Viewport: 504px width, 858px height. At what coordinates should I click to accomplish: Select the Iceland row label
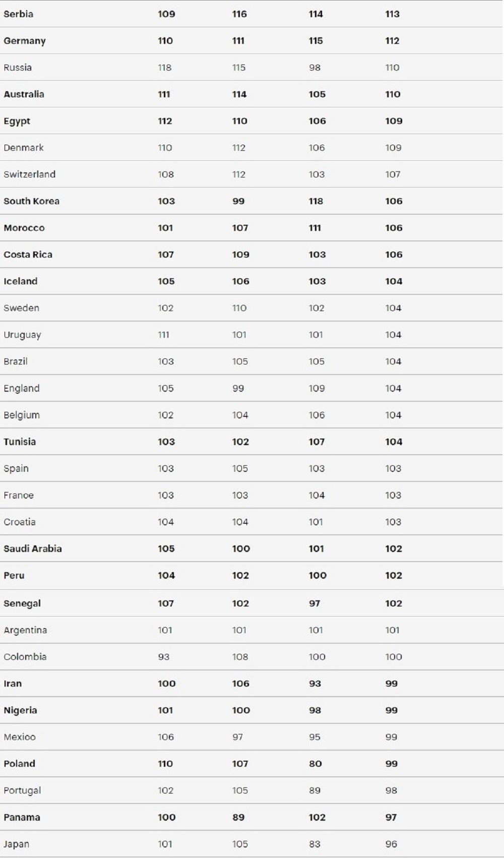click(x=21, y=281)
